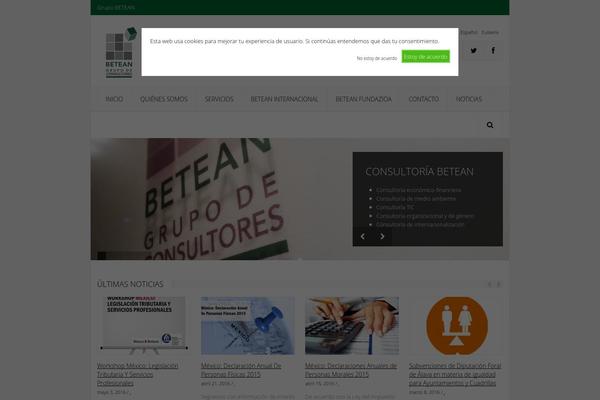Click the Twitter icon in header
The height and width of the screenshot is (400, 600).
point(473,51)
